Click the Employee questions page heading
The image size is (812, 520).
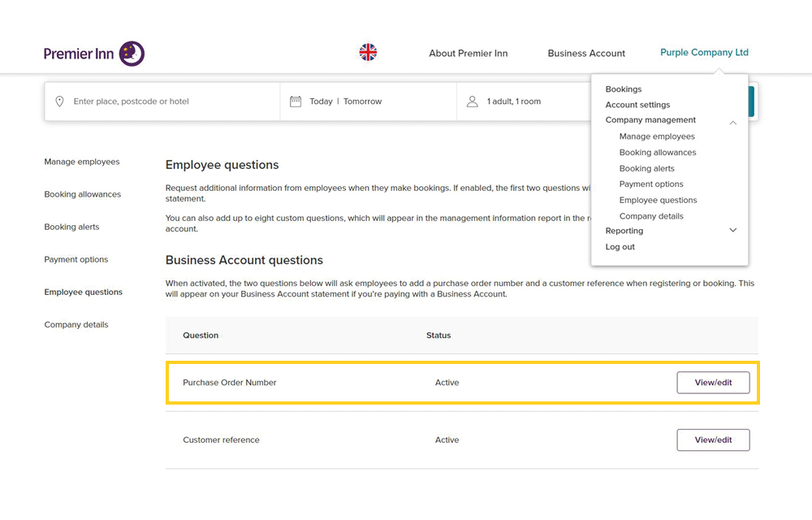point(222,165)
